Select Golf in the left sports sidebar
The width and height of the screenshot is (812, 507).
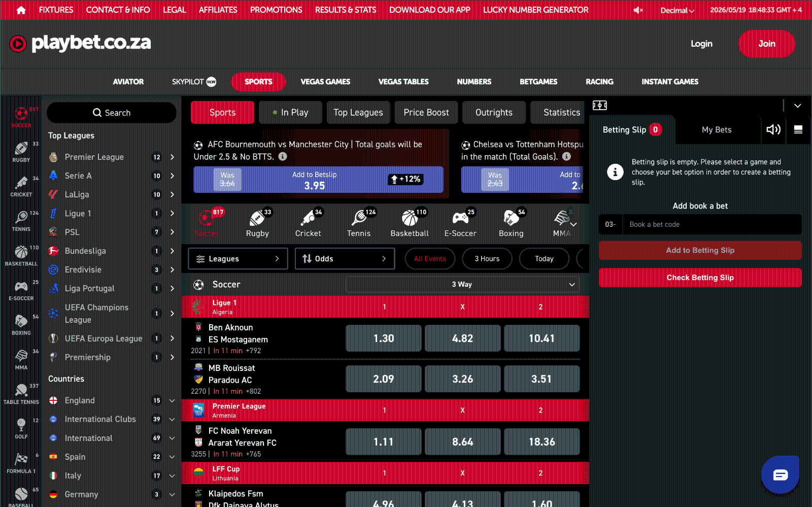pos(21,428)
